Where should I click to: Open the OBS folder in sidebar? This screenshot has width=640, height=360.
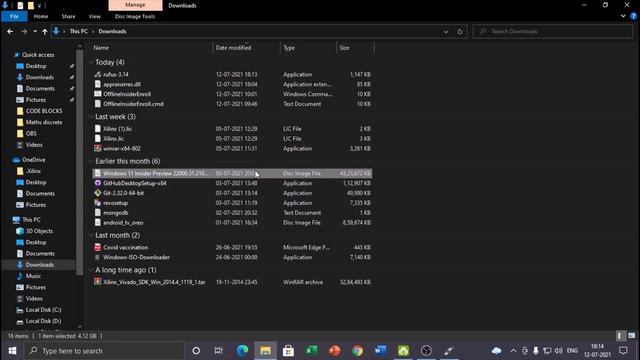click(31, 133)
